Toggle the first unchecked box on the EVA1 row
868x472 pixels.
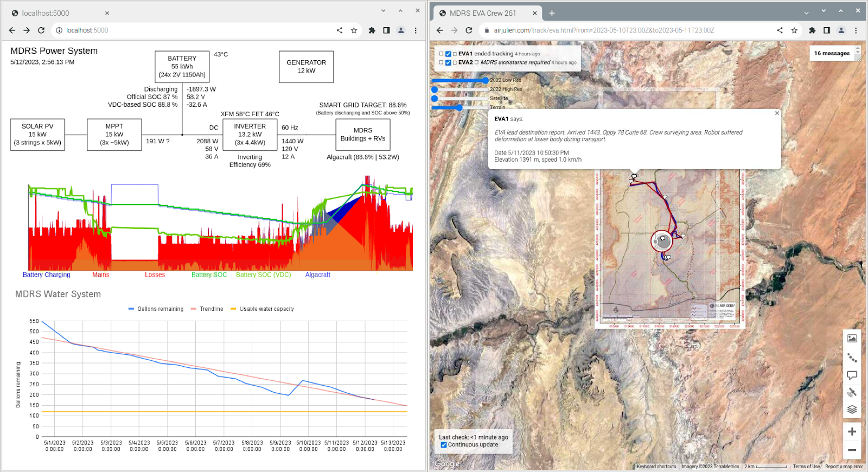point(441,54)
